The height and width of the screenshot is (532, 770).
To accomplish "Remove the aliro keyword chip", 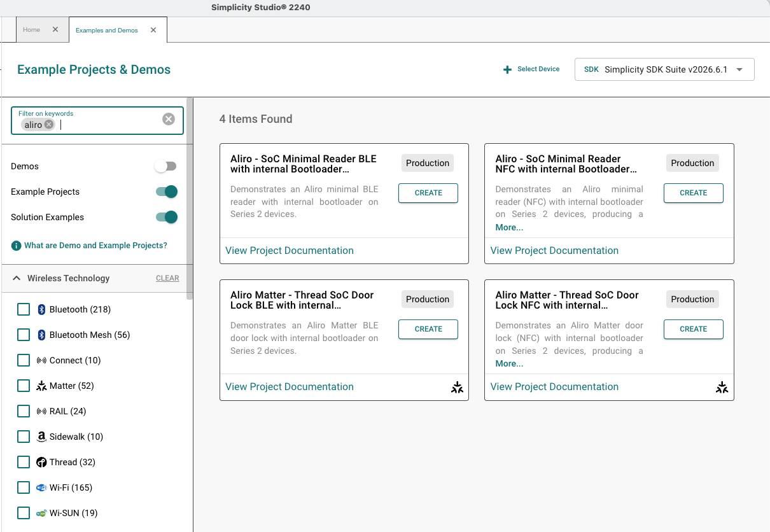I will [x=49, y=125].
